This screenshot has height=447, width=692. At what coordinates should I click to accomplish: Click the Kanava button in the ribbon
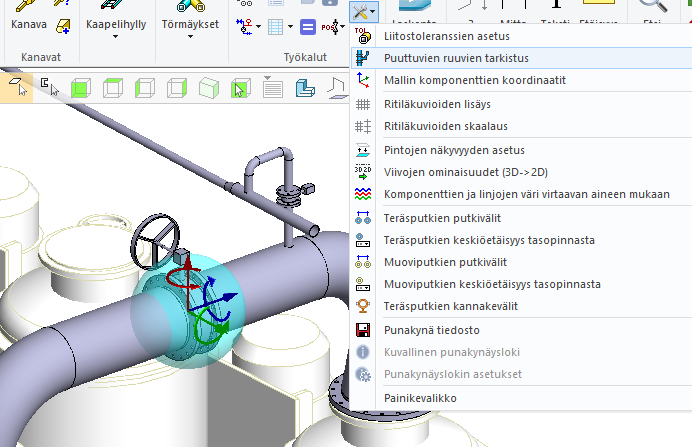(28, 21)
